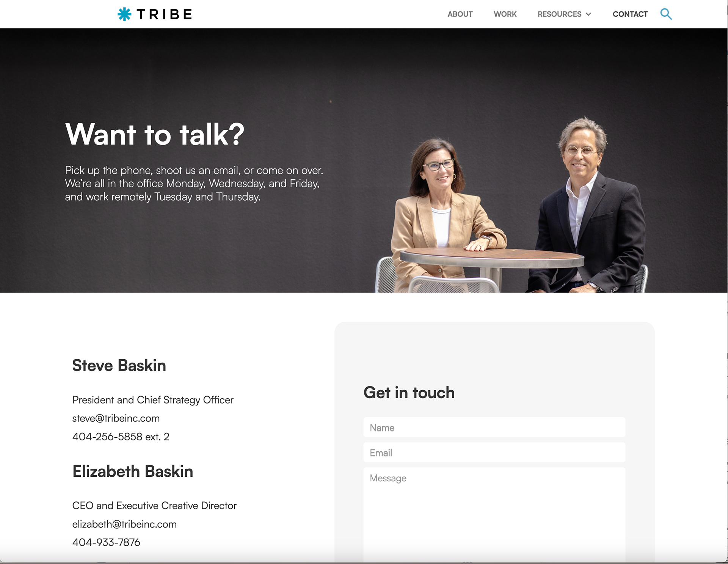The width and height of the screenshot is (728, 564).
Task: Open the Resources menu item
Action: 559,14
